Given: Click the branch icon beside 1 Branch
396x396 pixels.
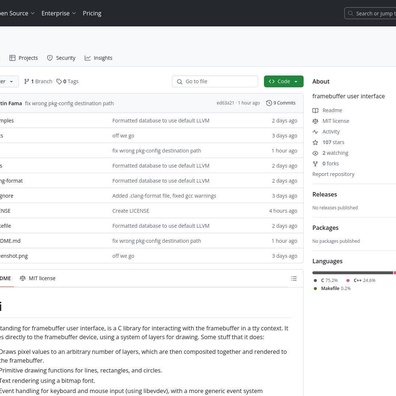Looking at the screenshot, I should pyautogui.click(x=27, y=81).
